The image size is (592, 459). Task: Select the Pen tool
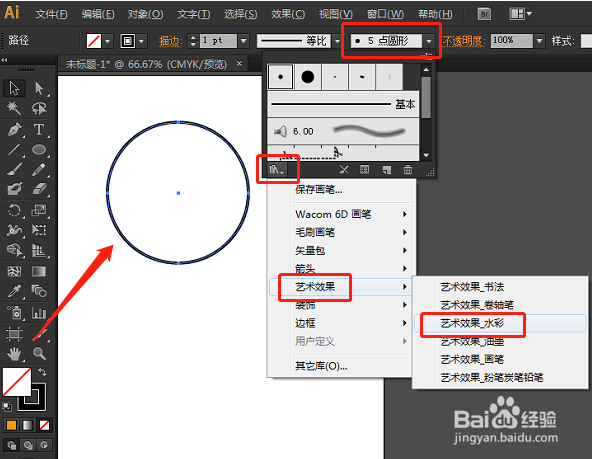click(x=14, y=129)
